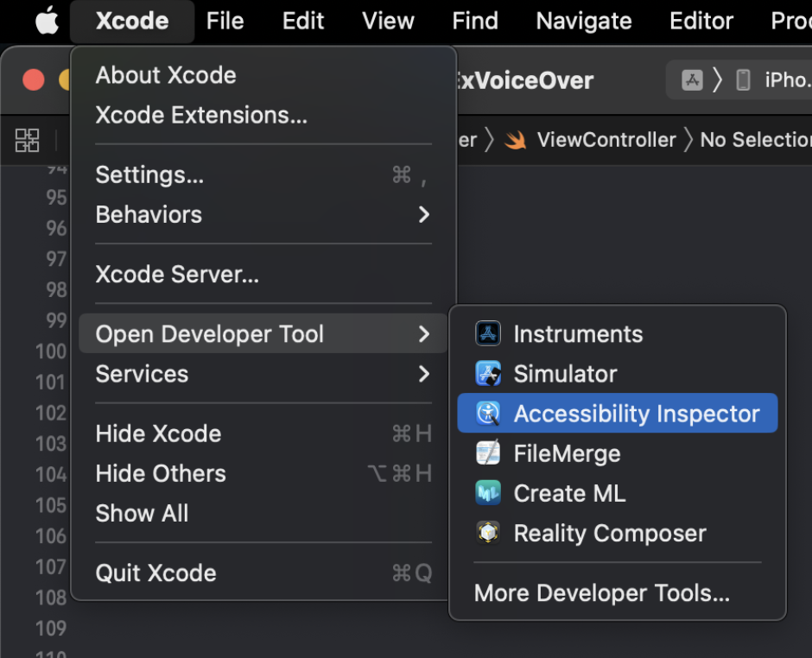Image resolution: width=812 pixels, height=658 pixels.
Task: Click About Xcode
Action: click(165, 75)
